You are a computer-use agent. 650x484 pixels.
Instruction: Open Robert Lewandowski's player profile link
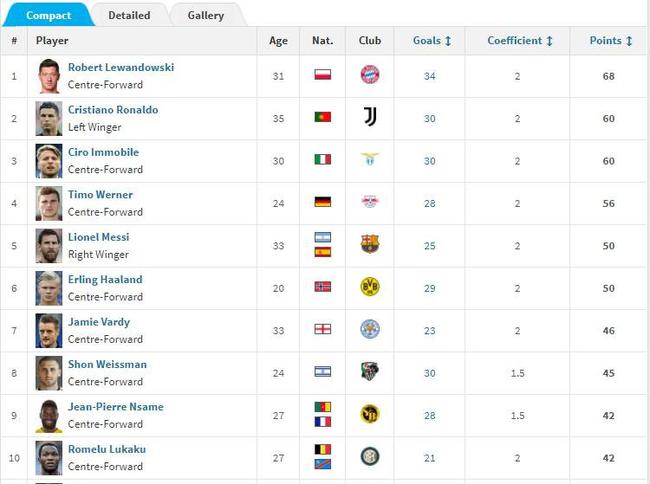[121, 67]
